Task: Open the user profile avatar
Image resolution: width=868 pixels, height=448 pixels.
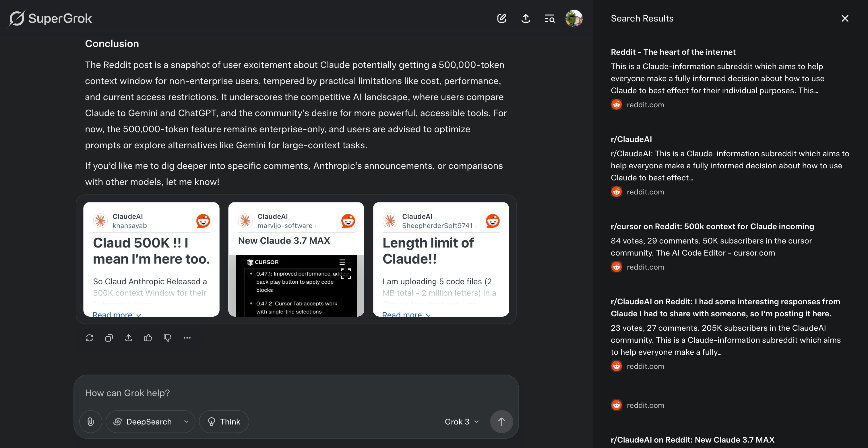Action: click(574, 18)
